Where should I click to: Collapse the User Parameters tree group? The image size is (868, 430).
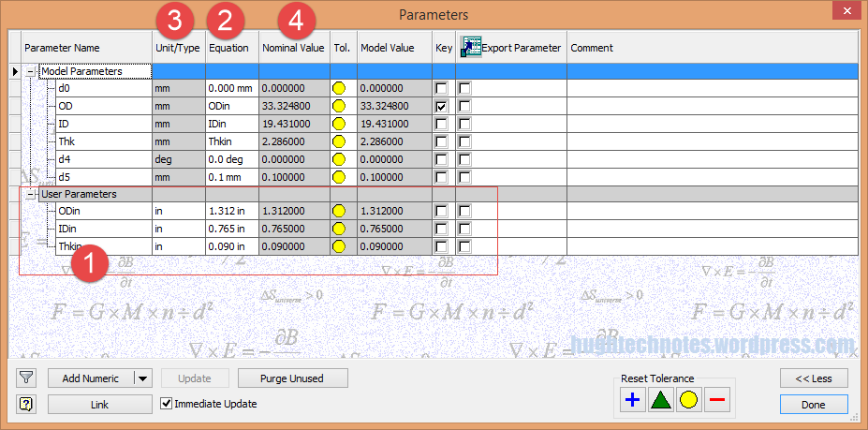click(33, 194)
